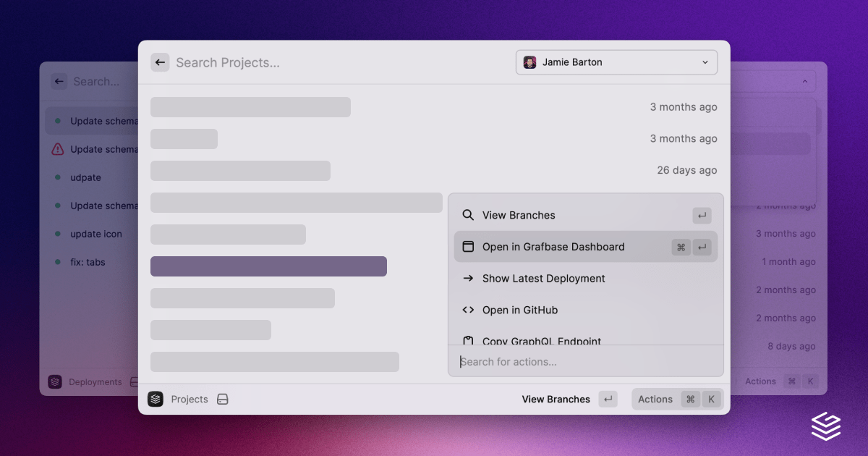Open the Jamie Barton account dropdown
The image size is (868, 456).
(x=616, y=62)
